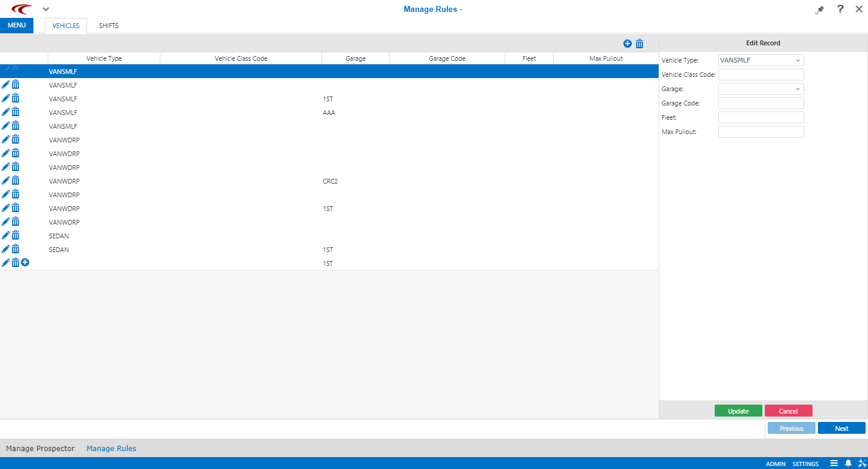868x469 pixels.
Task: Open Help via the question mark icon
Action: (x=839, y=10)
